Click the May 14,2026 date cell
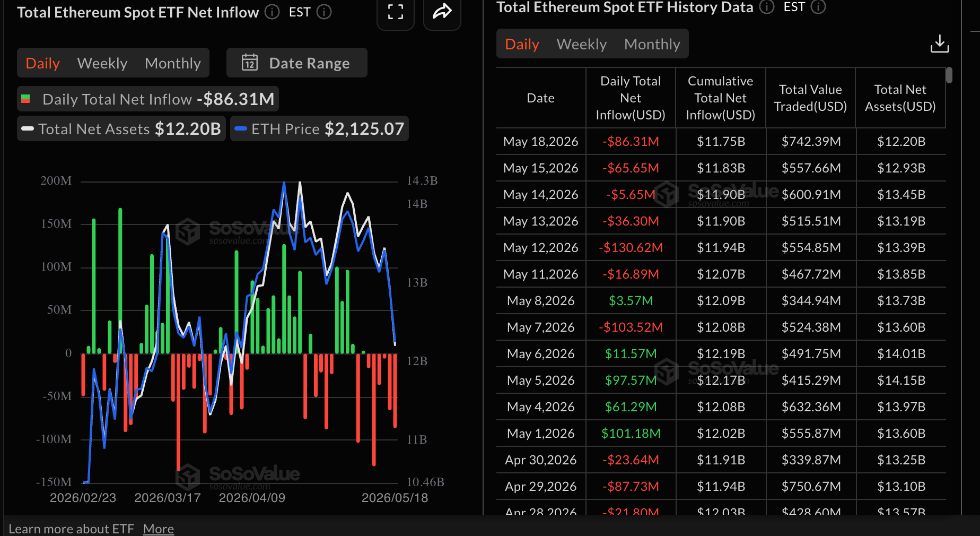 (x=541, y=194)
